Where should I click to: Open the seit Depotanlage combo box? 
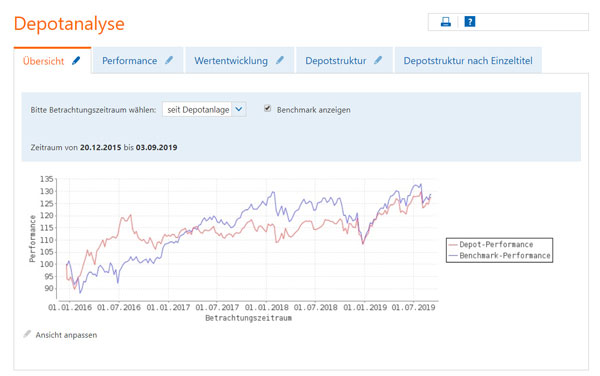[204, 109]
